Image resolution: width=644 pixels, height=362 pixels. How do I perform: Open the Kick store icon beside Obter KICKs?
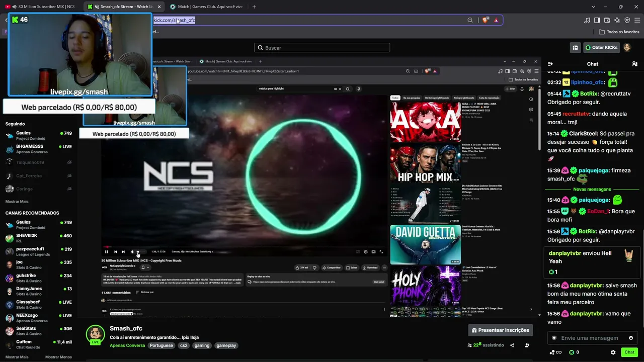[575, 48]
